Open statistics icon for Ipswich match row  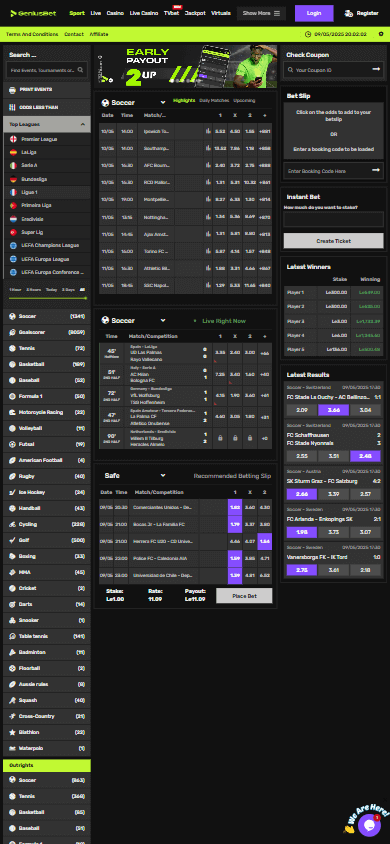pyautogui.click(x=208, y=131)
